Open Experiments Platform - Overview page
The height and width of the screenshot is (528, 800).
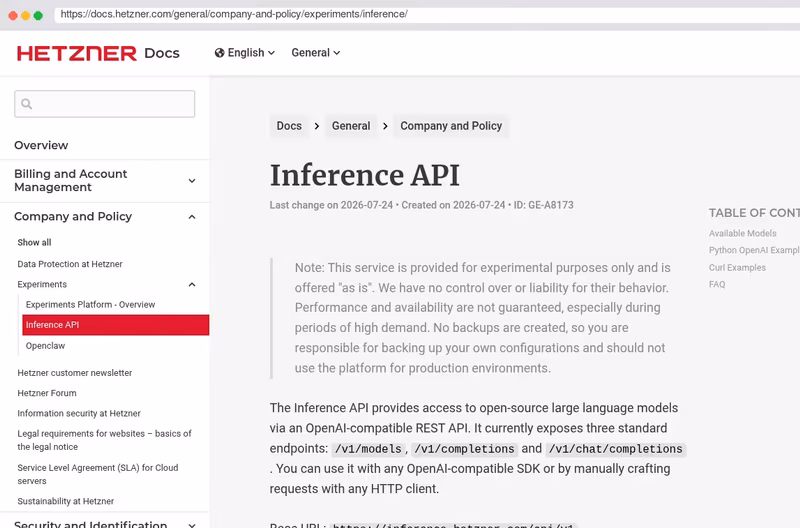tap(90, 305)
